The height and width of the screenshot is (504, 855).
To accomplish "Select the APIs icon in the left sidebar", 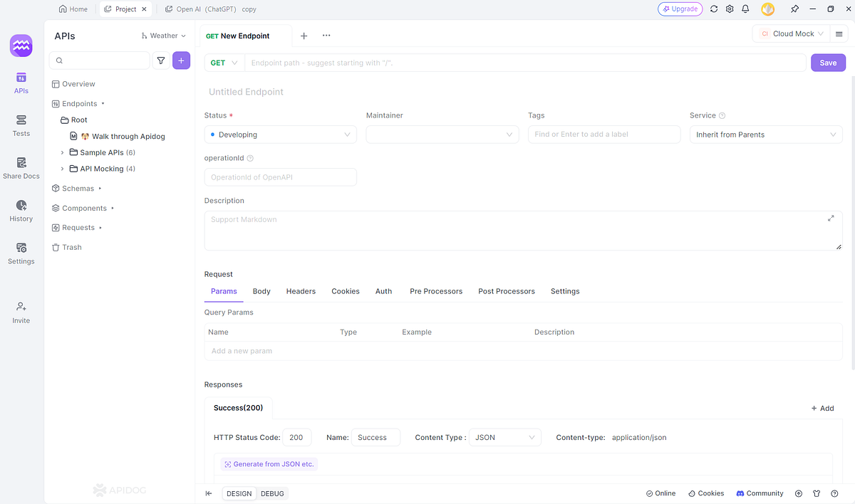I will pyautogui.click(x=21, y=82).
